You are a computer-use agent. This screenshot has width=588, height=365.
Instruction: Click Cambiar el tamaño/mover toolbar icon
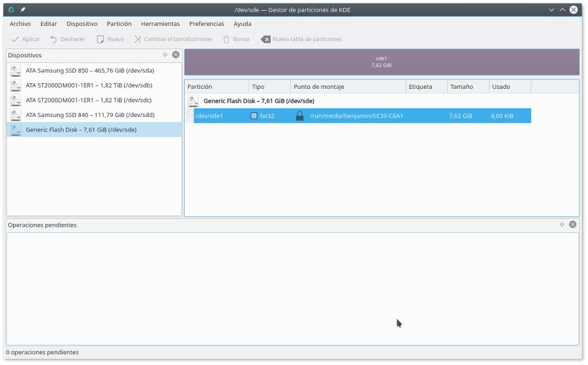coord(137,39)
